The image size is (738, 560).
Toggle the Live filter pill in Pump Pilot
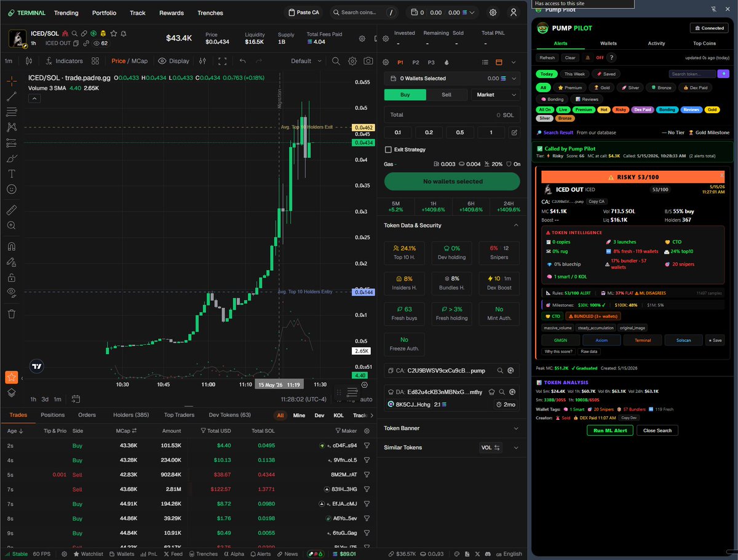click(564, 109)
